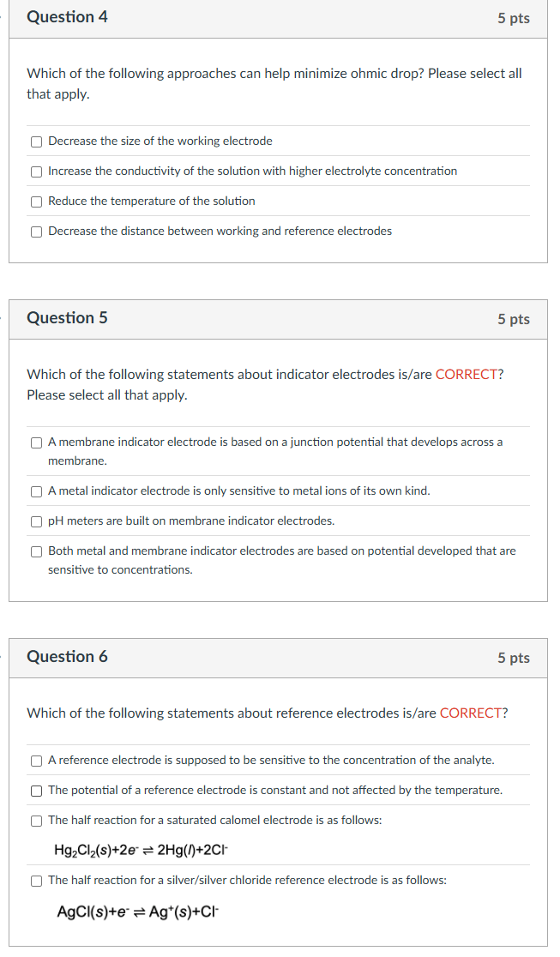
Task: Check the silver/silver chloride half-reaction option
Action: pyautogui.click(x=36, y=880)
